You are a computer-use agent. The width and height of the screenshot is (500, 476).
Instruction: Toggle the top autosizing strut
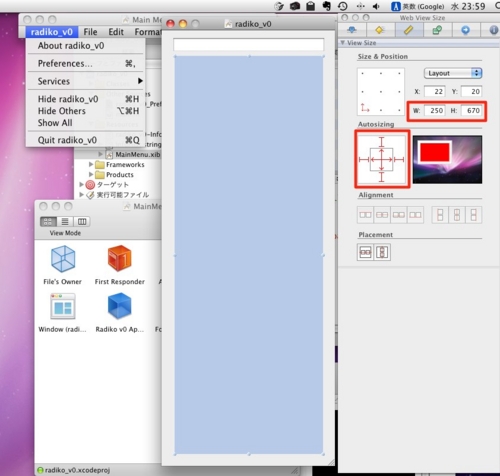click(382, 142)
